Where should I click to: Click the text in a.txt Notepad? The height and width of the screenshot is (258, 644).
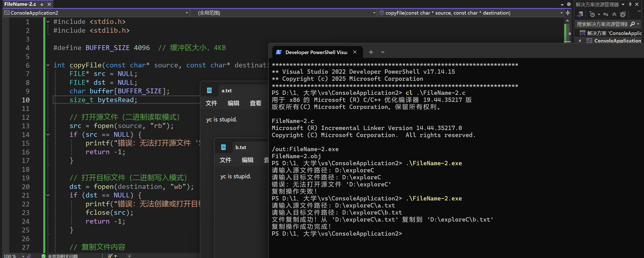(x=222, y=119)
